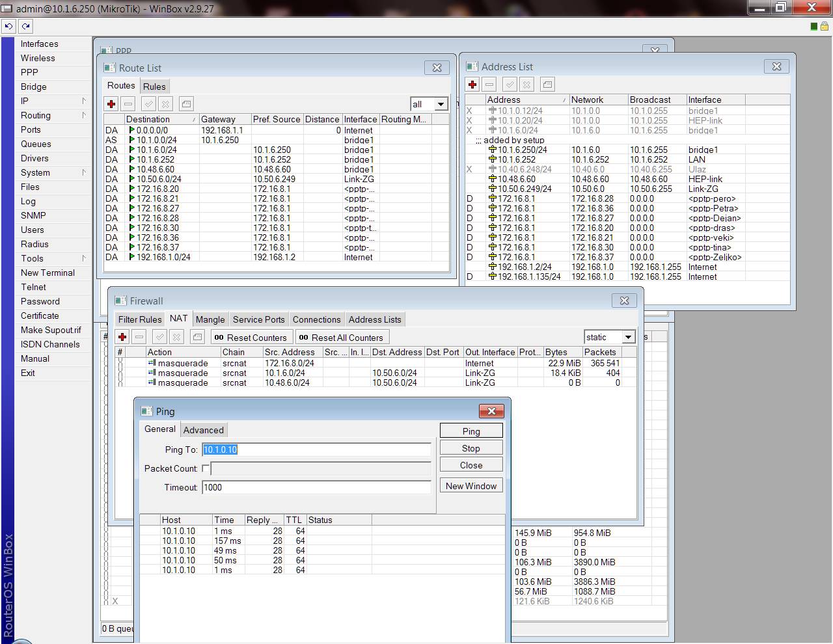The height and width of the screenshot is (644, 833).
Task: Disable the selected NAT rule with the X icon
Action: click(x=176, y=337)
